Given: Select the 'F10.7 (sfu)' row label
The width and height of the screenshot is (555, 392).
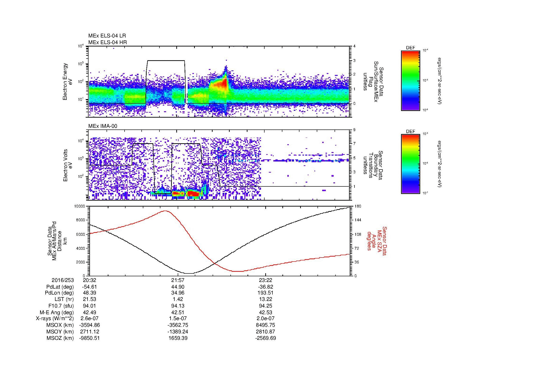Looking at the screenshot, I should click(61, 306).
